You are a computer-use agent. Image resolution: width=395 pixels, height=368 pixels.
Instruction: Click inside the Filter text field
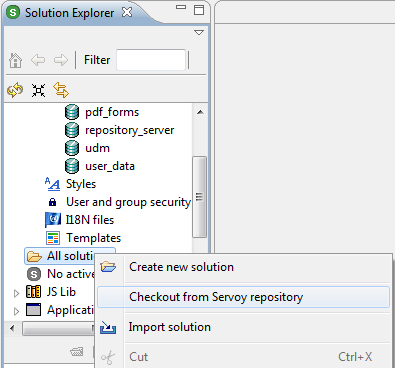pyautogui.click(x=151, y=60)
